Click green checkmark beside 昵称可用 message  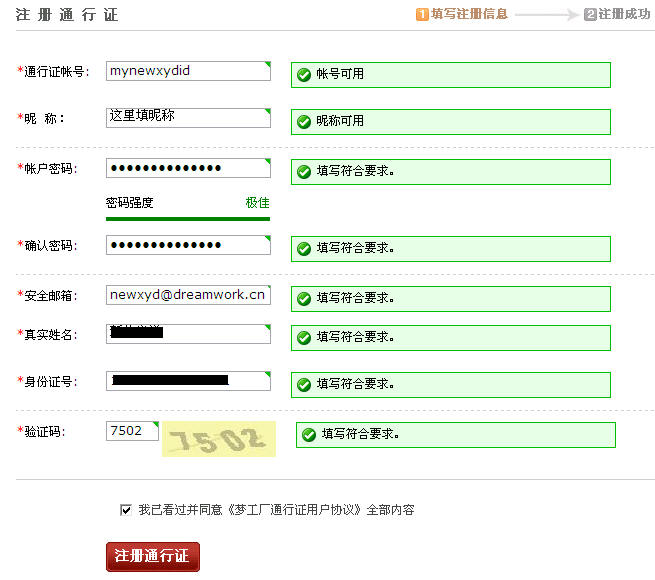[304, 121]
